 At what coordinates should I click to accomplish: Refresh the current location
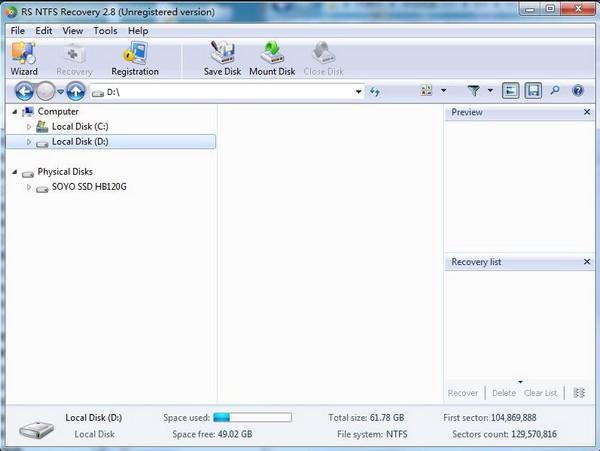[x=376, y=91]
